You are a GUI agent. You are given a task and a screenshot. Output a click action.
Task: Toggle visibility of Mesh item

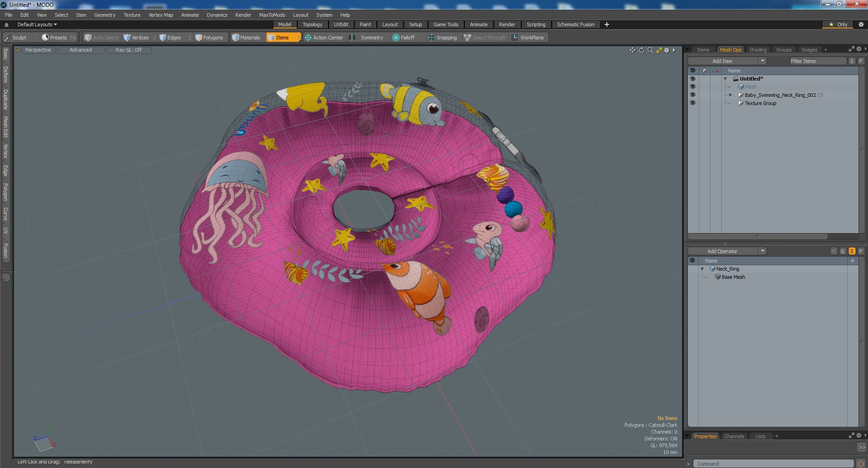(692, 87)
